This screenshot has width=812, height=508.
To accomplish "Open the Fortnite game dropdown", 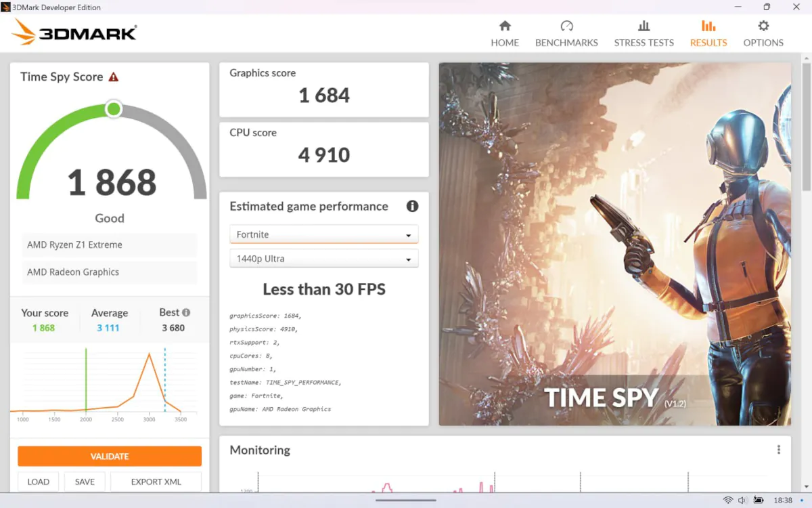I will point(324,234).
